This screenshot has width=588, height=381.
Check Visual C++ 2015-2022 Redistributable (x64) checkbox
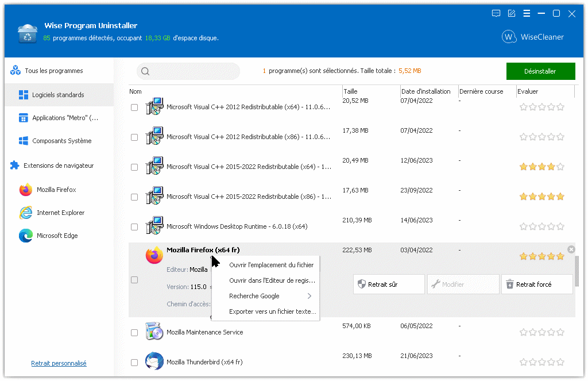coord(134,167)
